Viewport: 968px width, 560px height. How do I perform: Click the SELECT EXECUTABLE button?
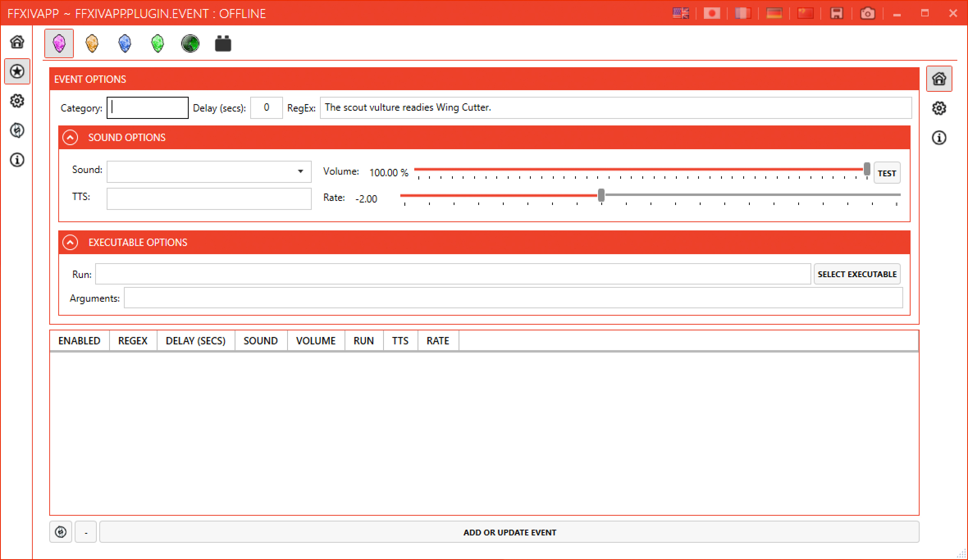[857, 274]
